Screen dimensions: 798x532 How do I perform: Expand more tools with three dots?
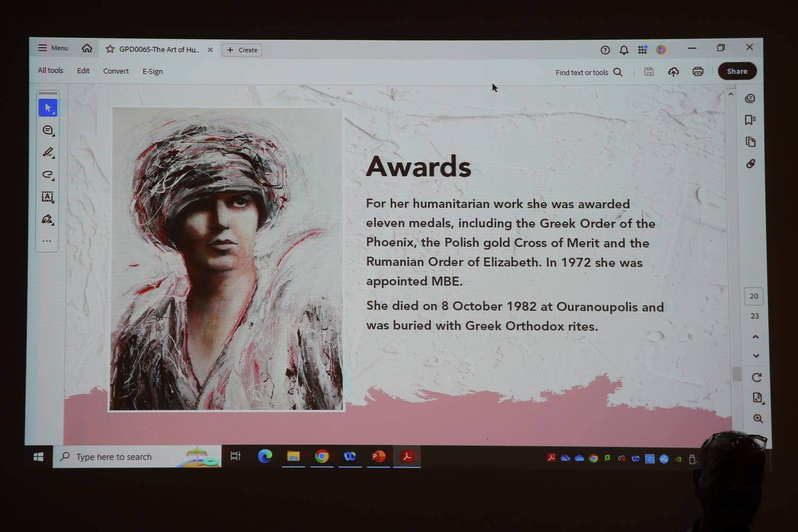point(47,241)
